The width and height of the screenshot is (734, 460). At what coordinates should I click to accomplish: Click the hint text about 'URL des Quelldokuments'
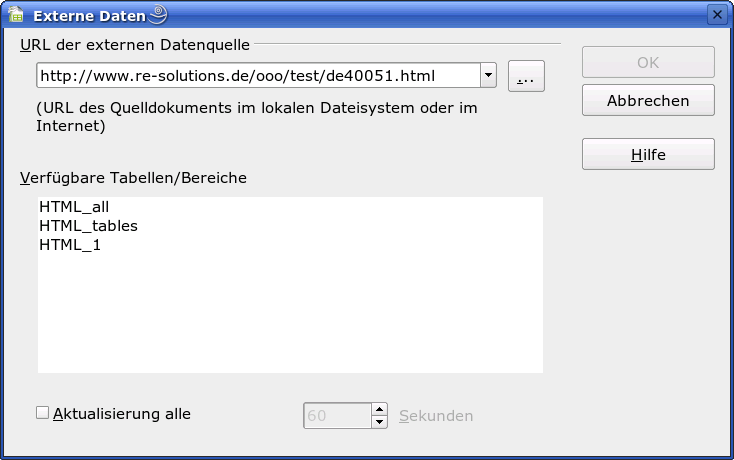point(257,117)
